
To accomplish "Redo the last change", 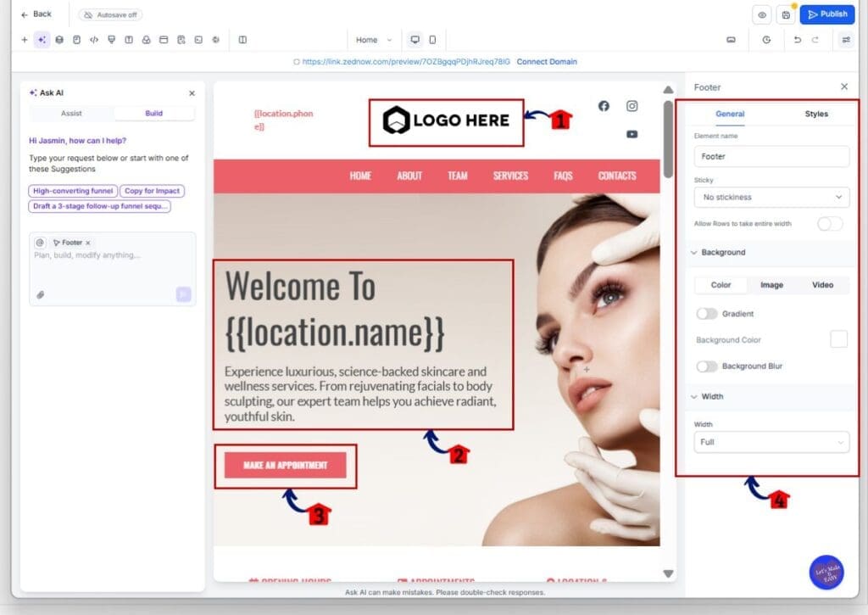I will (x=815, y=40).
